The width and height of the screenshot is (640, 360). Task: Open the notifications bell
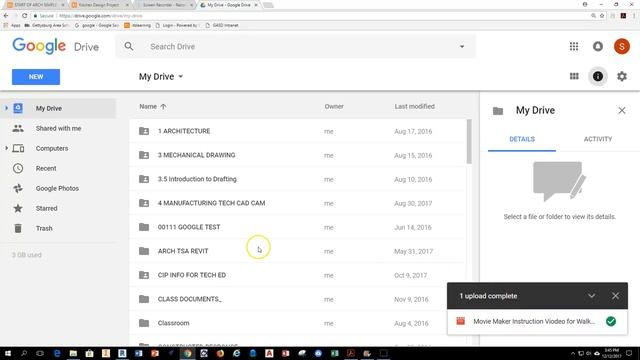point(598,47)
